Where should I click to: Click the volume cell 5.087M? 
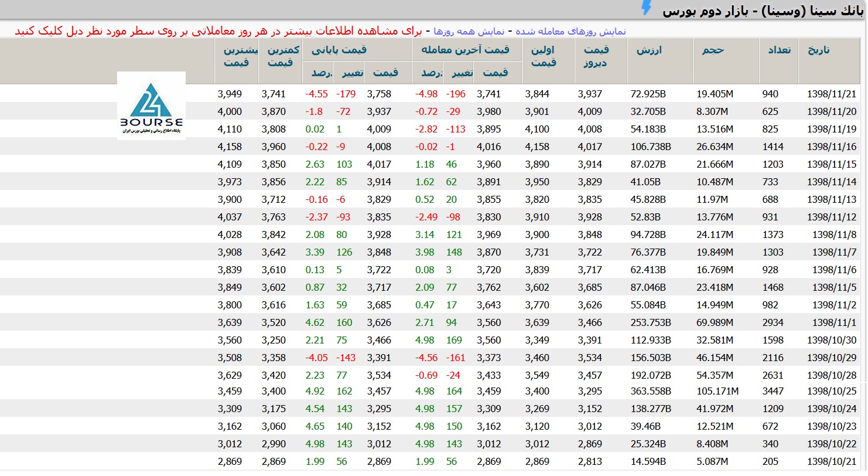click(x=712, y=461)
